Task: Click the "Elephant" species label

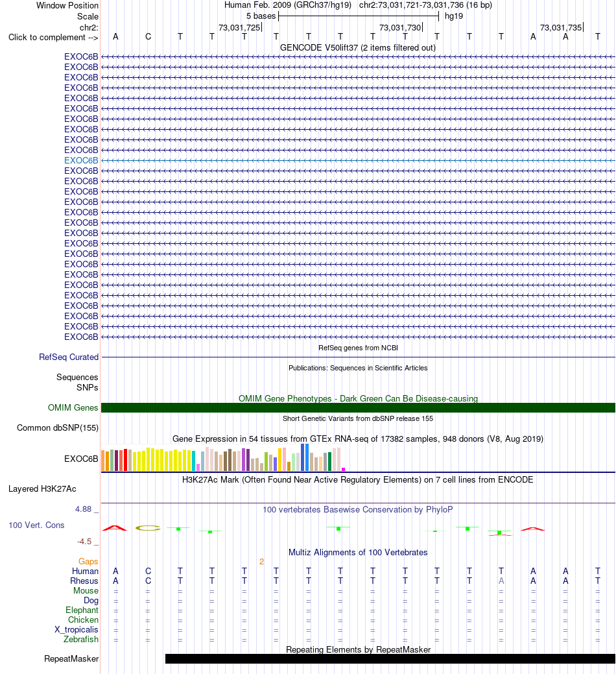Action: 82,610
